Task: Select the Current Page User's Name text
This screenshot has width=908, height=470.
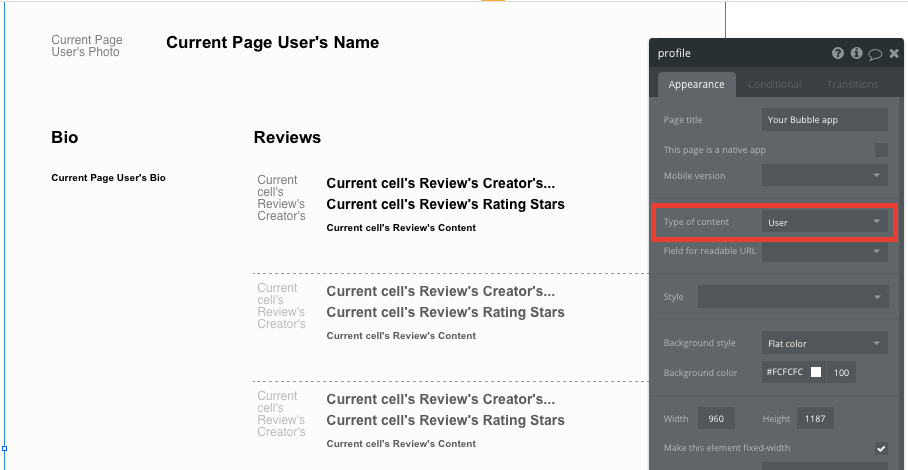Action: [272, 42]
